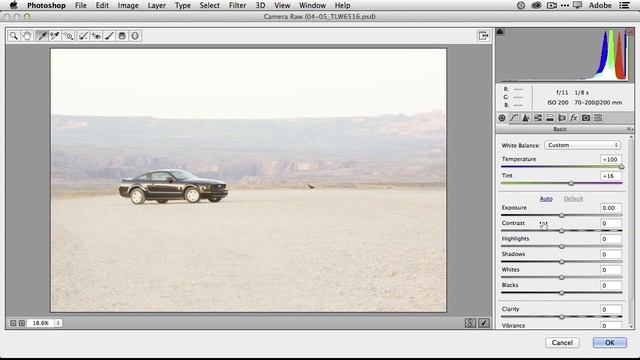Select the Color Sampler tool
The image size is (640, 360).
pos(55,36)
